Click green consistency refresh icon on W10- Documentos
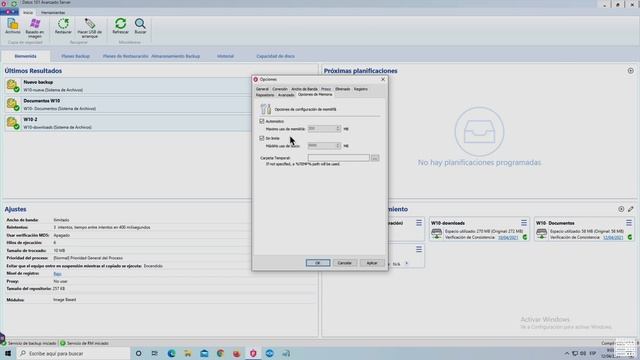The height and width of the screenshot is (360, 640). 630,237
